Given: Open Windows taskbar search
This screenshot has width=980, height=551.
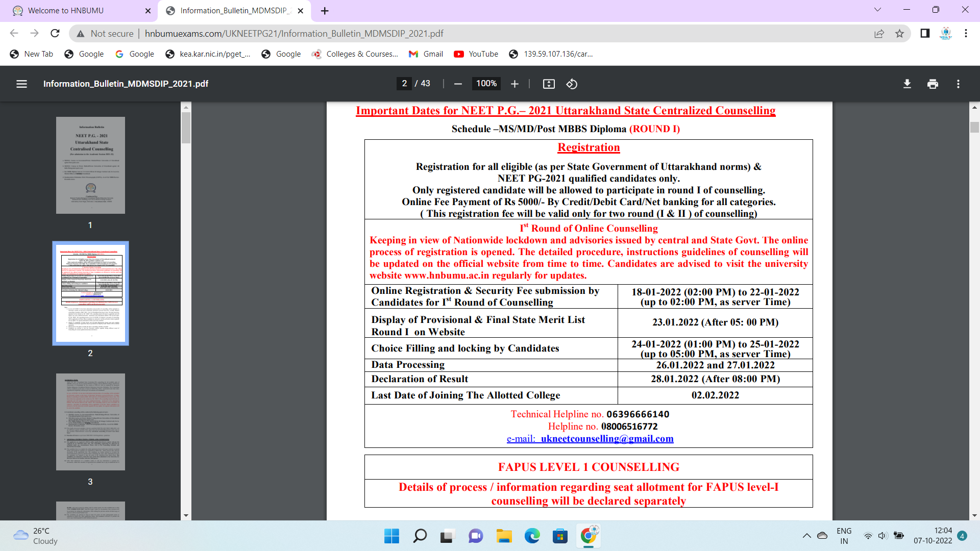Looking at the screenshot, I should coord(420,536).
